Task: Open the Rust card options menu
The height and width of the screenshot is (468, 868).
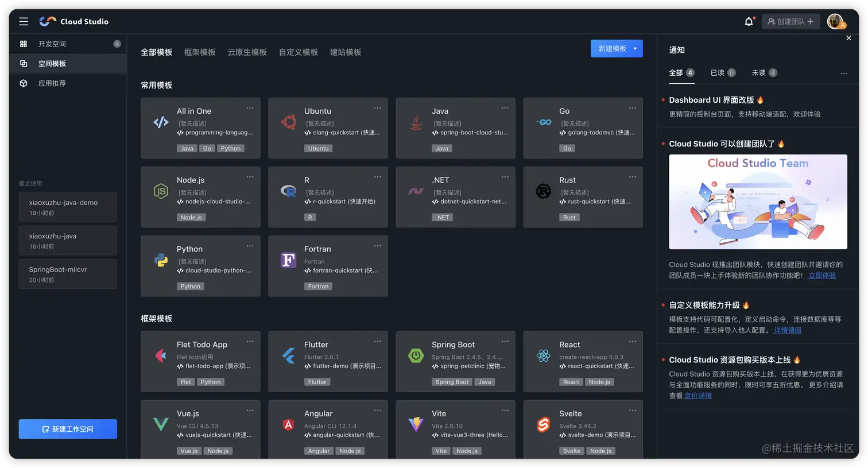Action: coord(633,176)
